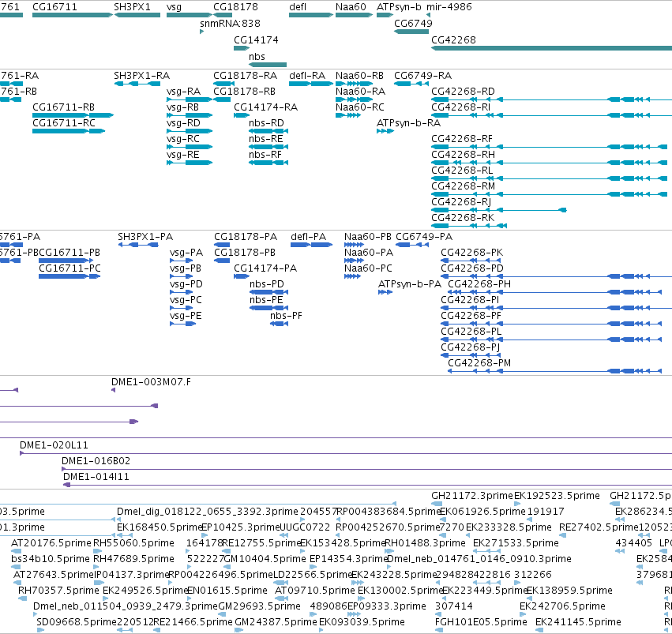Screen dimensions: 672x634
Task: Click BAC label DME1-003M07.F
Action: (x=152, y=382)
